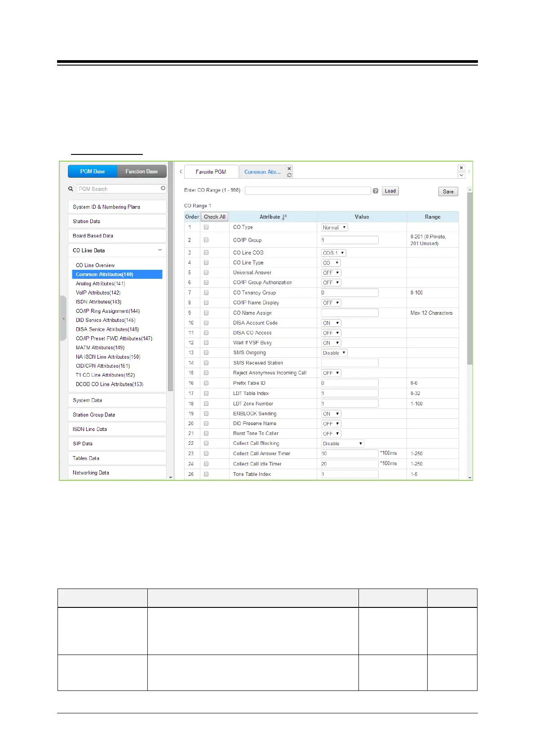Click the Check All button
535x756 pixels.
215,217
